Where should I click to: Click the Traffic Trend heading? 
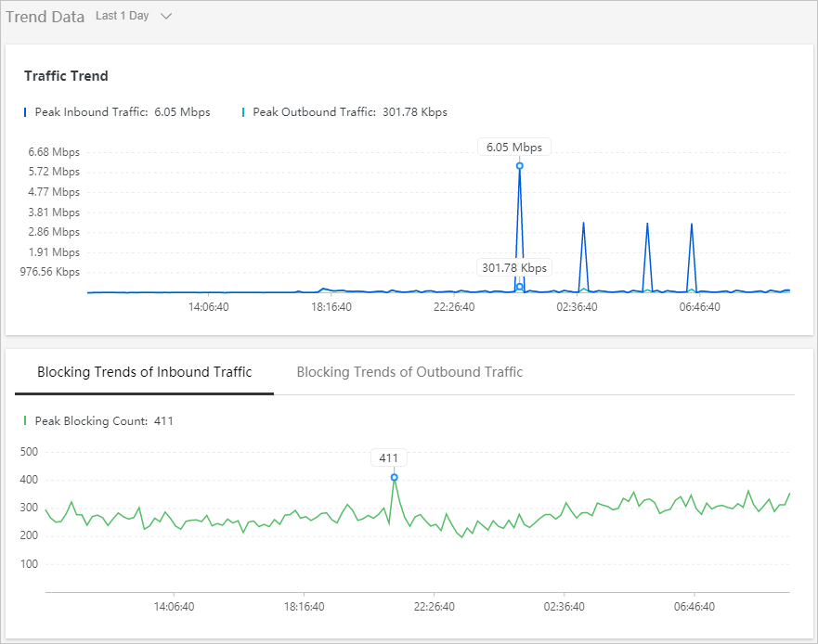pyautogui.click(x=66, y=76)
